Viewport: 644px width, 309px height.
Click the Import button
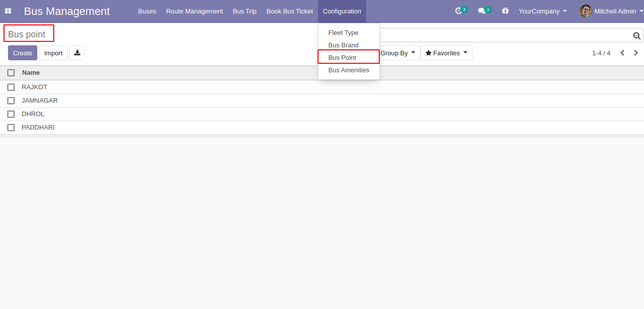click(53, 53)
